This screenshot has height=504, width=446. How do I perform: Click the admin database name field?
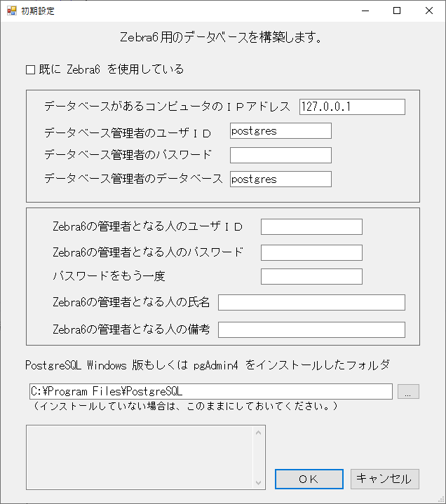281,179
